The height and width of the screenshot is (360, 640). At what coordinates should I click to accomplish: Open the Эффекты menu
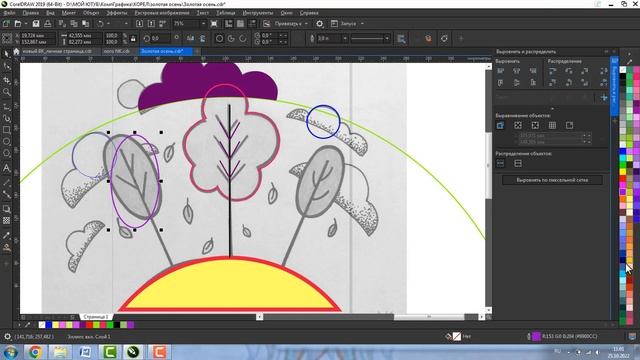tap(117, 13)
